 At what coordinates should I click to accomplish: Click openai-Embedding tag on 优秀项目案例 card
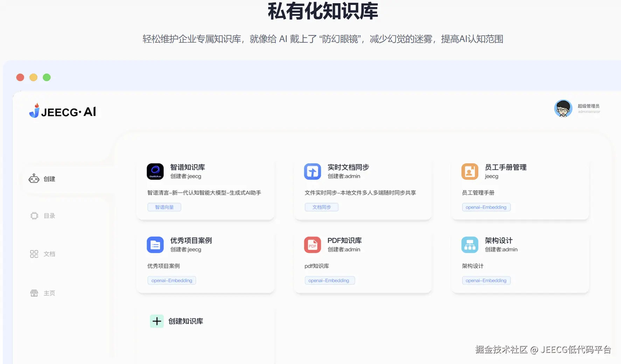pyautogui.click(x=172, y=280)
